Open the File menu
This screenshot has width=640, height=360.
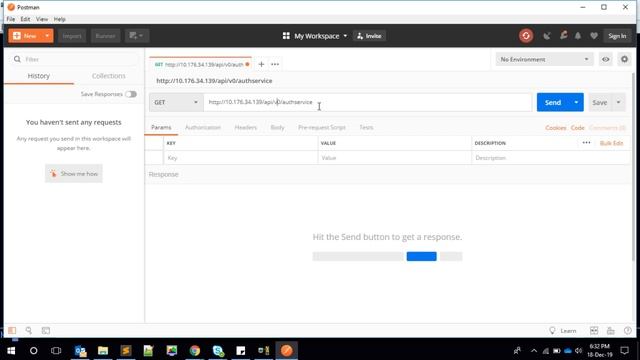coord(11,19)
